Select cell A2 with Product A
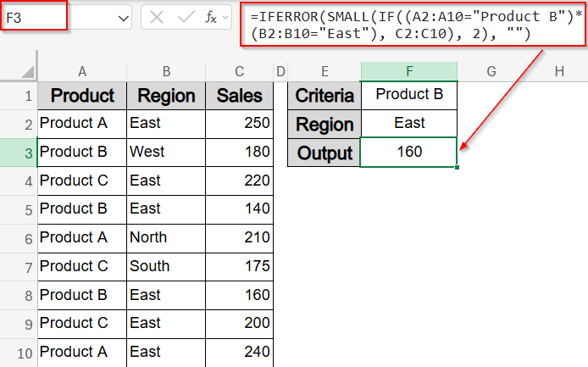 (82, 124)
